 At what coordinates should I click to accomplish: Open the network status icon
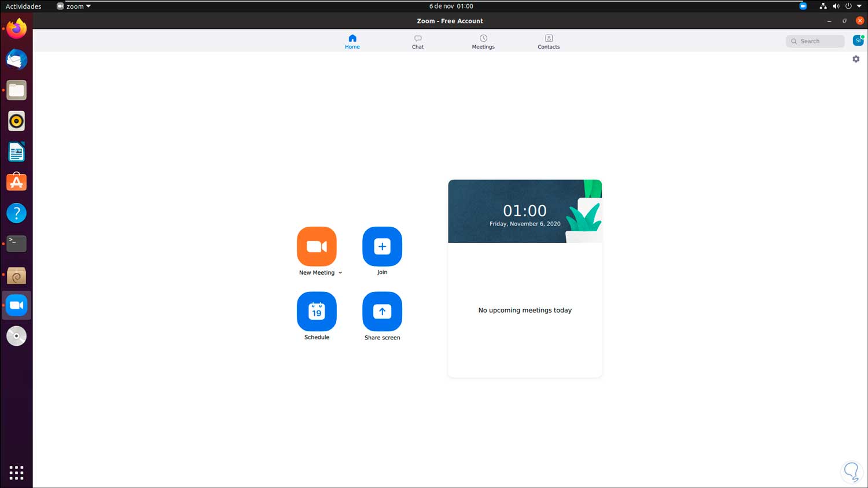tap(823, 6)
